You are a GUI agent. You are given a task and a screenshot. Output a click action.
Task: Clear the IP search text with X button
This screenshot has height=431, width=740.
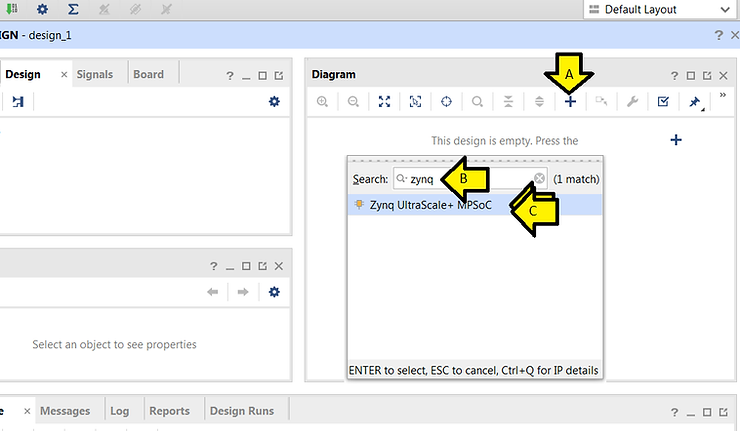pyautogui.click(x=539, y=179)
